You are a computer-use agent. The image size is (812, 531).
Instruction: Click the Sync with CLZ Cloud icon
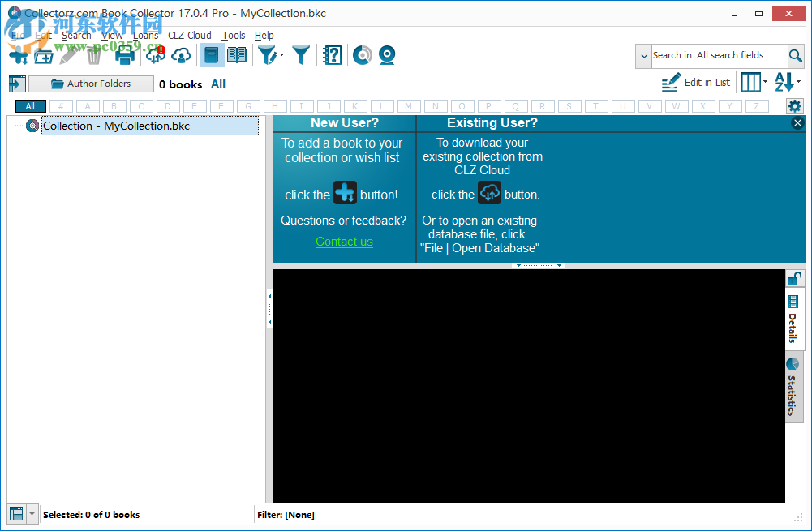coord(156,55)
